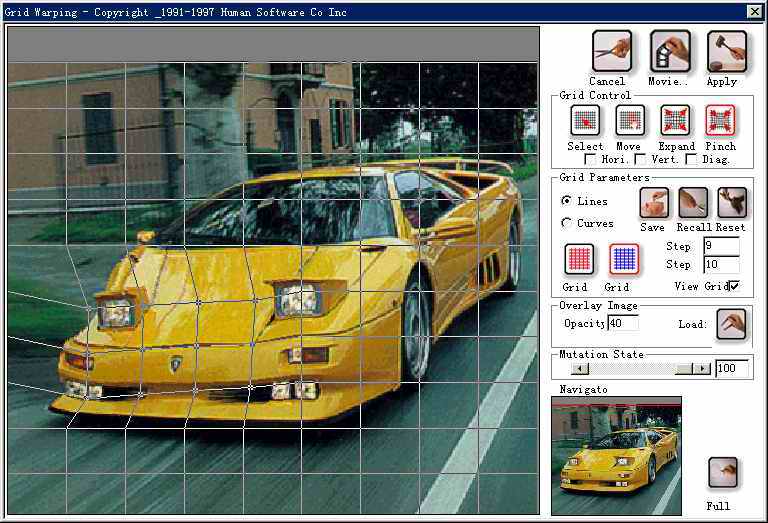Select the Pinch grid tool
Screen dimensions: 768x523
point(720,120)
